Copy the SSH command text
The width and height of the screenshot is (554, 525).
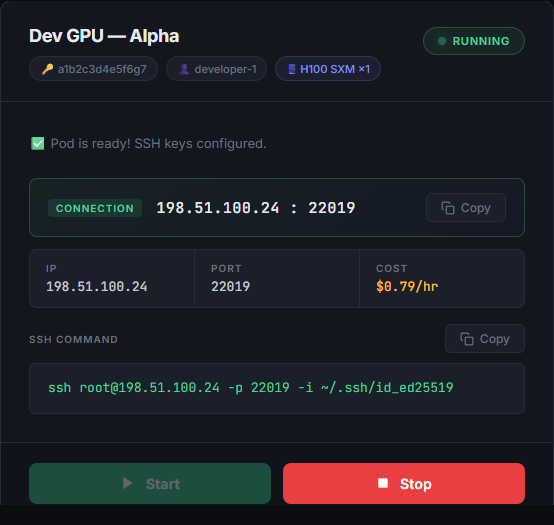(485, 339)
